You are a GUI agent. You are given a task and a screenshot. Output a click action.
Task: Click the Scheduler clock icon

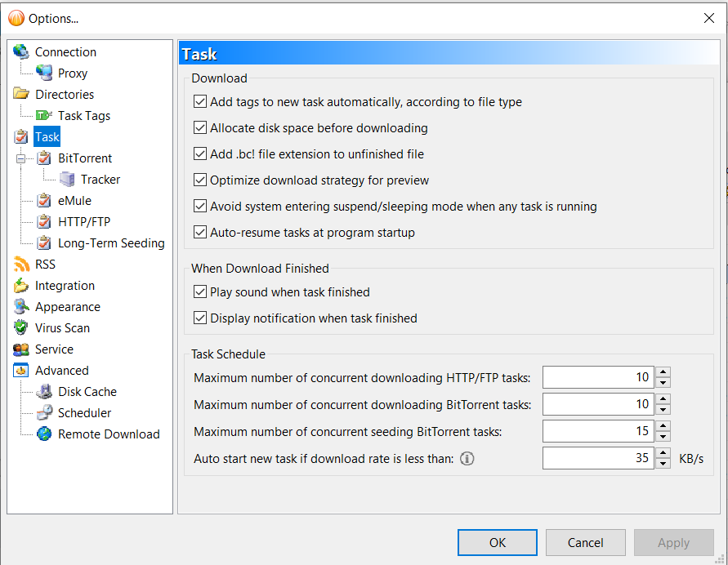click(x=44, y=413)
